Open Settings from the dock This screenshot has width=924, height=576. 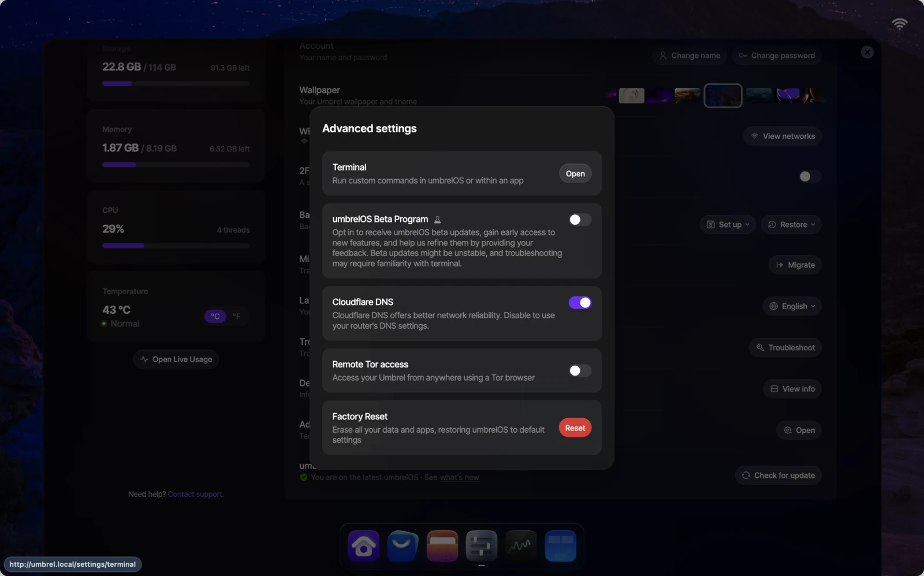coord(481,545)
